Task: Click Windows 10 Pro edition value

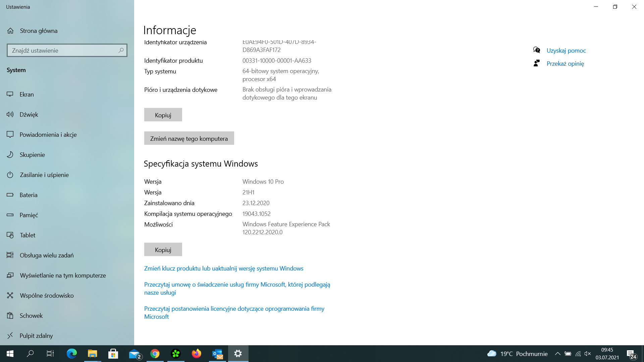Action: 263,182
